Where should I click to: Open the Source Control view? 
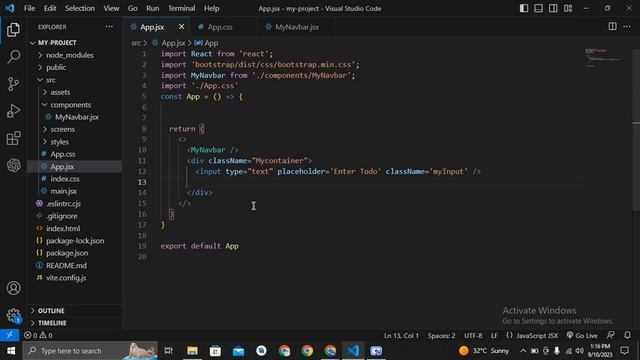(x=13, y=84)
